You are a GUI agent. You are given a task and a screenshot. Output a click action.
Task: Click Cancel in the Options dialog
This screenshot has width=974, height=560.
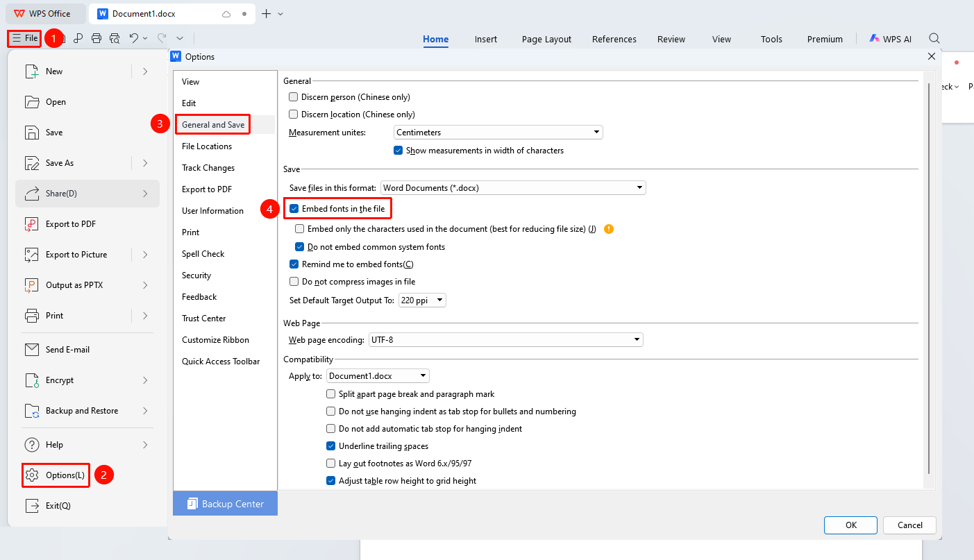pyautogui.click(x=910, y=525)
